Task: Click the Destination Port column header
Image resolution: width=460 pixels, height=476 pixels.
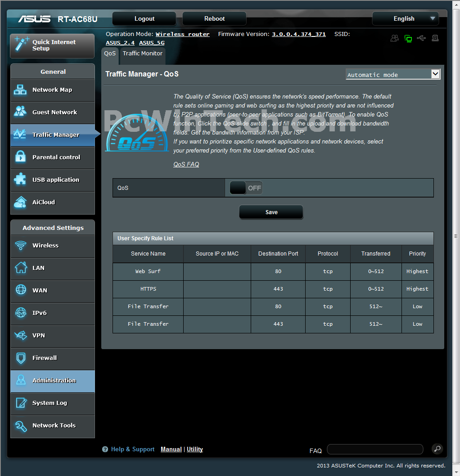Action: point(278,254)
